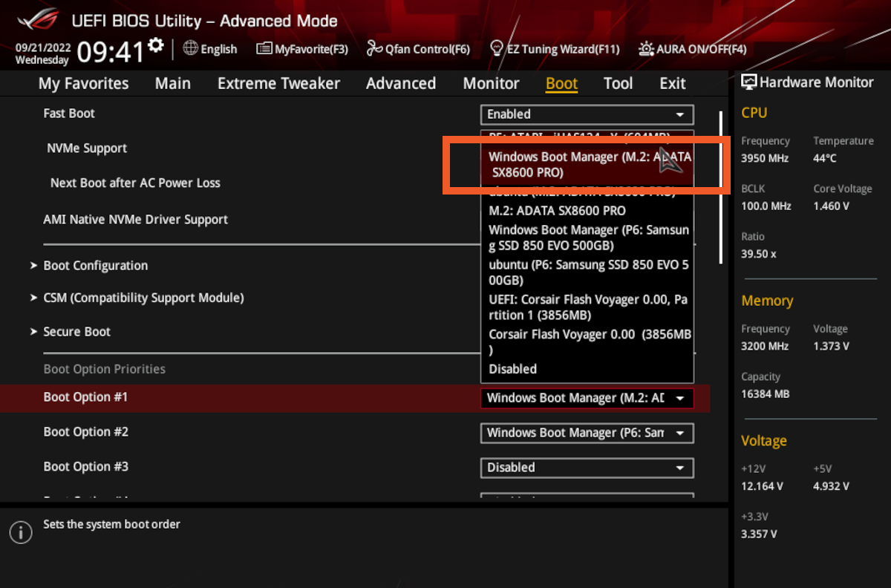
Task: Expand the Boot Configuration submenu
Action: (95, 266)
